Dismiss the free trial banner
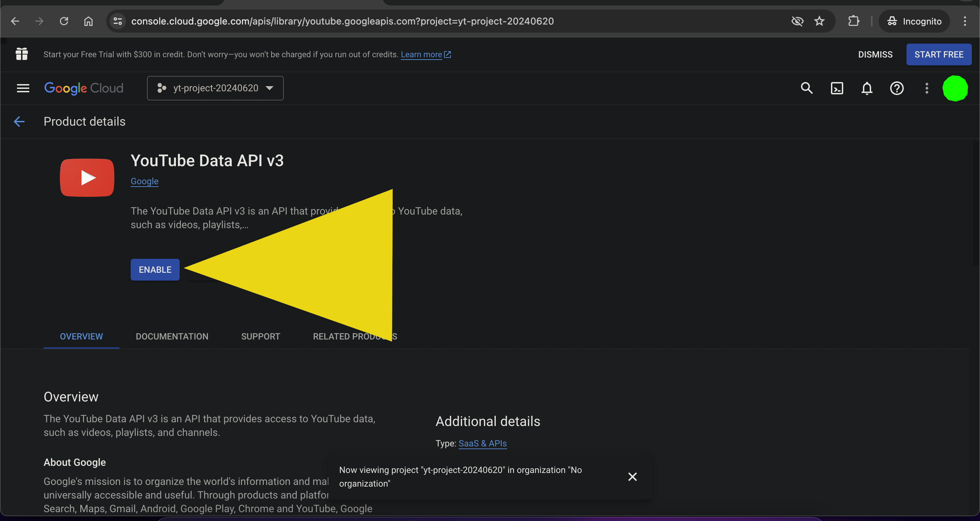980x521 pixels. tap(875, 54)
